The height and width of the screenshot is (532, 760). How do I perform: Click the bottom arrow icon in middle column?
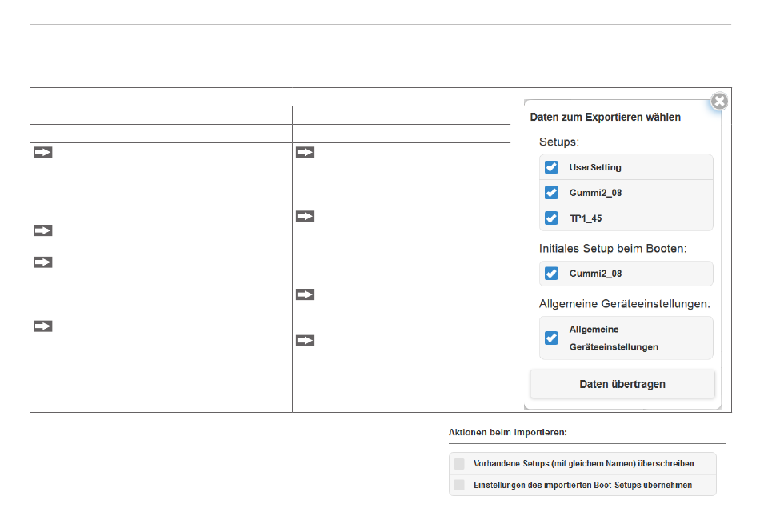click(306, 341)
